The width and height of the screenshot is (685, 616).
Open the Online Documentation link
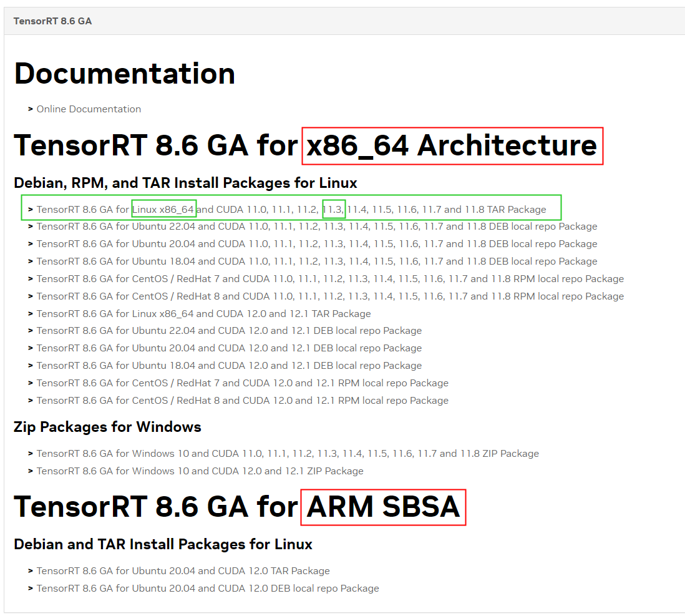coord(89,109)
